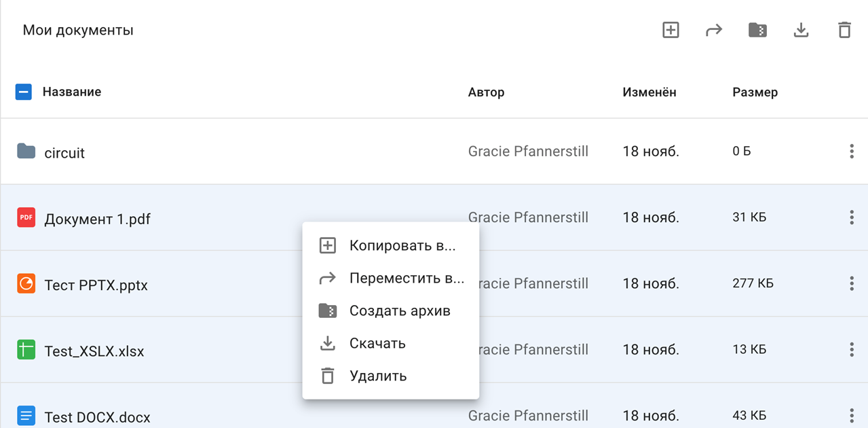Click the 'Скачать' download toolbar icon
The height and width of the screenshot is (428, 868).
click(x=801, y=30)
